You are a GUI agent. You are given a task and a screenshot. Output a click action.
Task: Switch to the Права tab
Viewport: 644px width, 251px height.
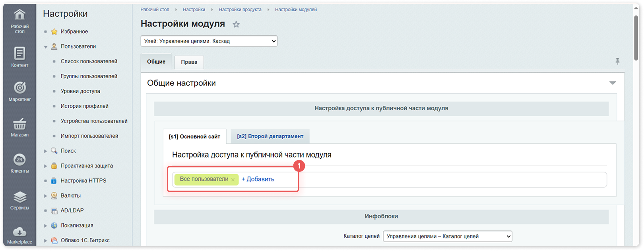point(189,62)
